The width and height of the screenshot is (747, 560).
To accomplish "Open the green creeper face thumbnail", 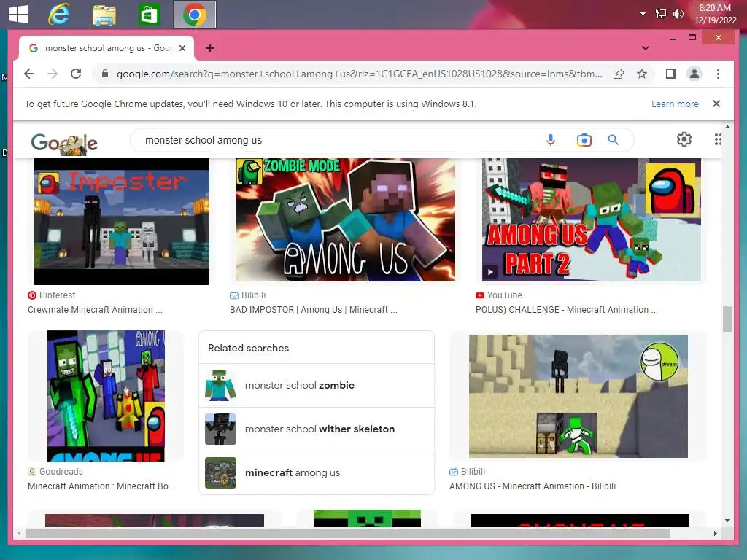I will (x=367, y=518).
